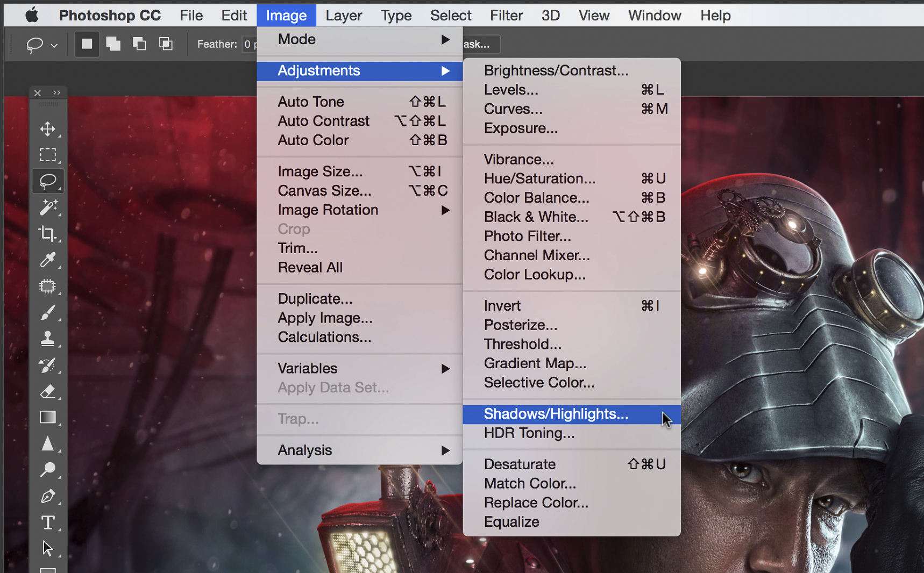Select the Gradient tool
Screen dimensions: 924x573
point(48,418)
